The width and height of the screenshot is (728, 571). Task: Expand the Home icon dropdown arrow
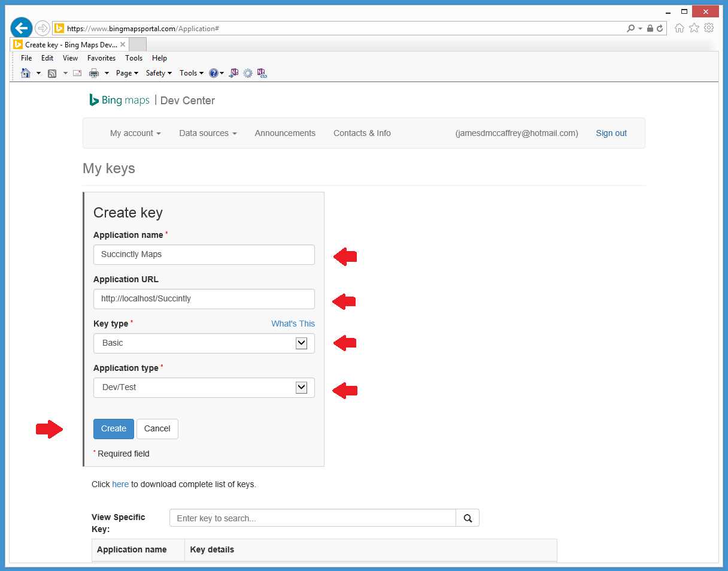tap(39, 73)
